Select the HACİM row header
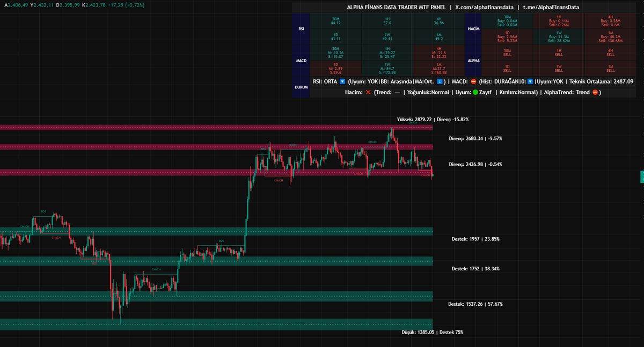The image size is (644, 347). (x=473, y=29)
